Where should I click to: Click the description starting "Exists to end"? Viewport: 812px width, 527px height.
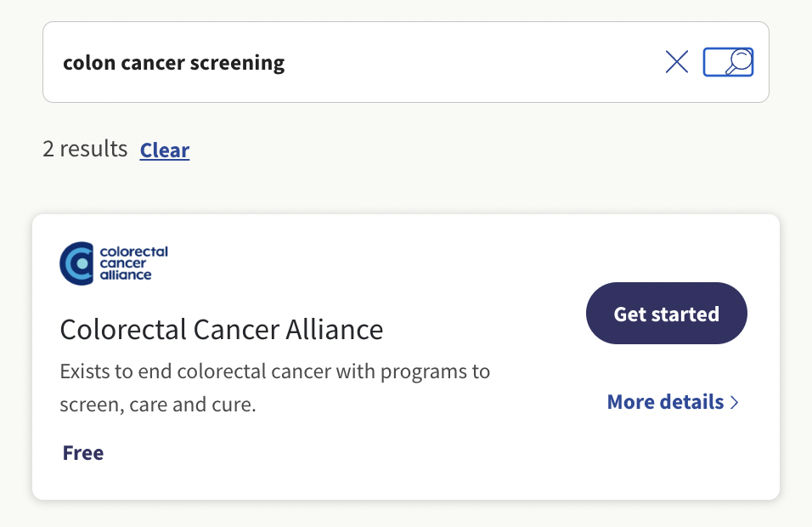[x=275, y=372]
